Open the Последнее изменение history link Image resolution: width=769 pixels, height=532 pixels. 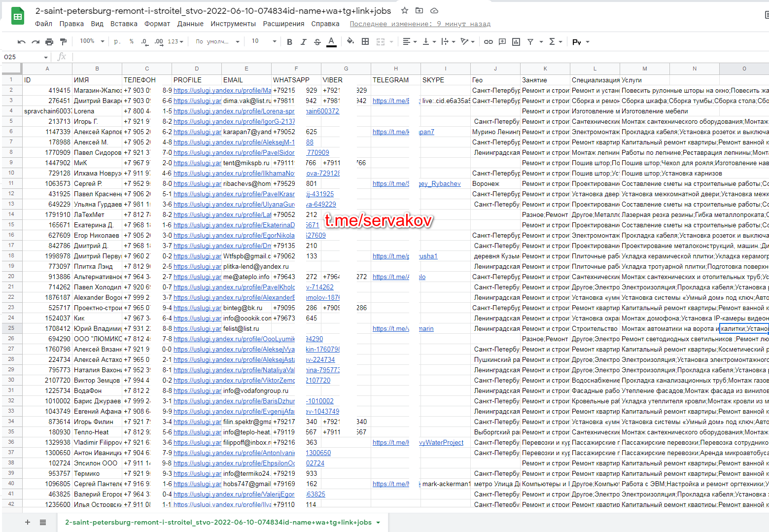[x=420, y=24]
